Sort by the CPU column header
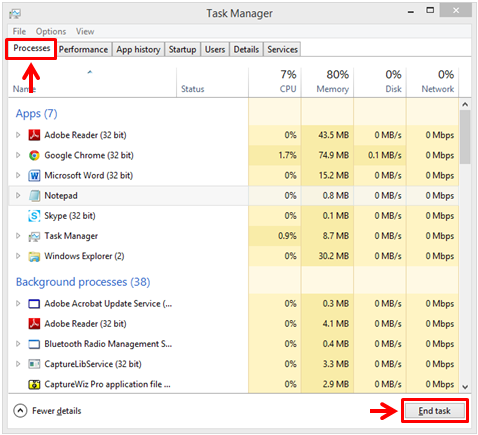This screenshot has width=478, height=435. [275, 82]
